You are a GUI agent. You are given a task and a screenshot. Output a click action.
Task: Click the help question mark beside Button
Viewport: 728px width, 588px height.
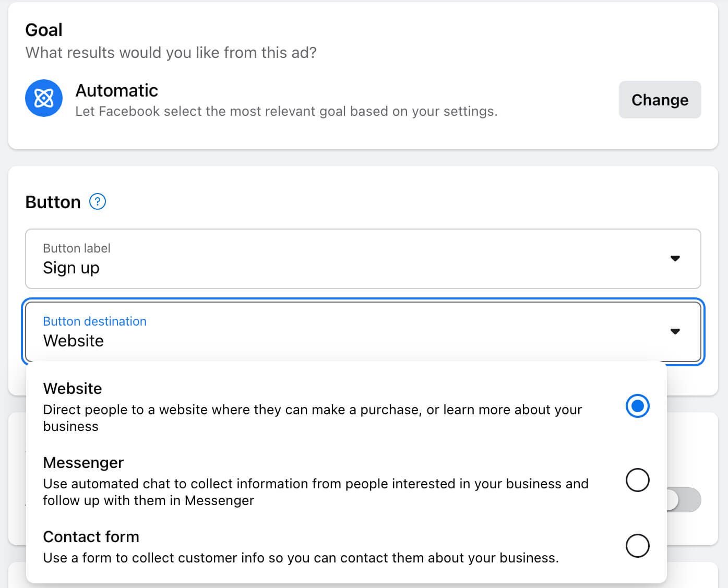[98, 201]
